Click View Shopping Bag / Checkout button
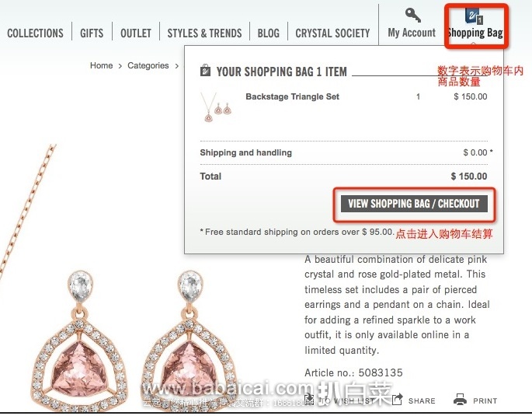This screenshot has height=416, width=532. click(414, 204)
